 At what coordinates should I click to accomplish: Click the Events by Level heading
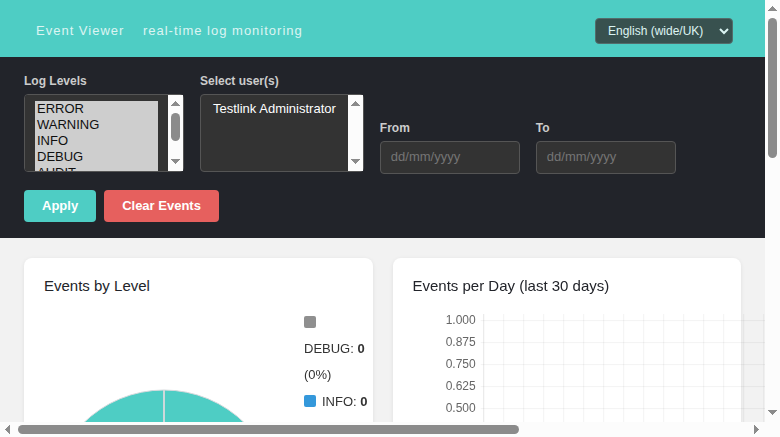(97, 286)
